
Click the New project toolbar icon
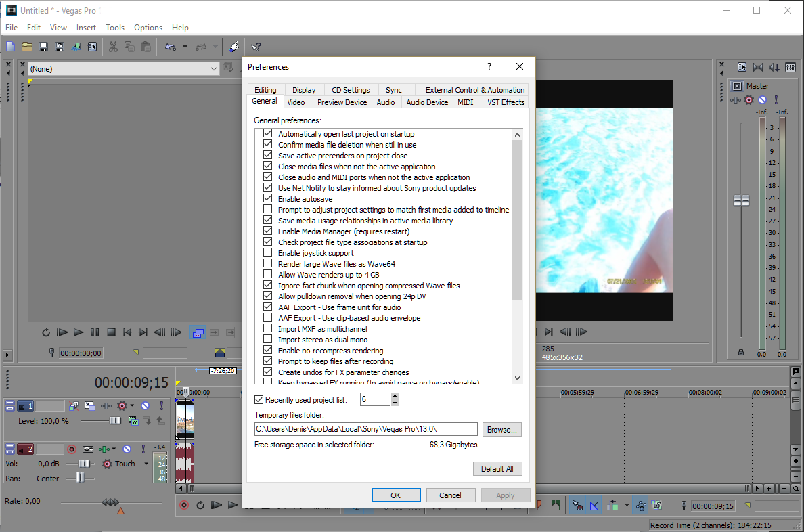pos(10,47)
